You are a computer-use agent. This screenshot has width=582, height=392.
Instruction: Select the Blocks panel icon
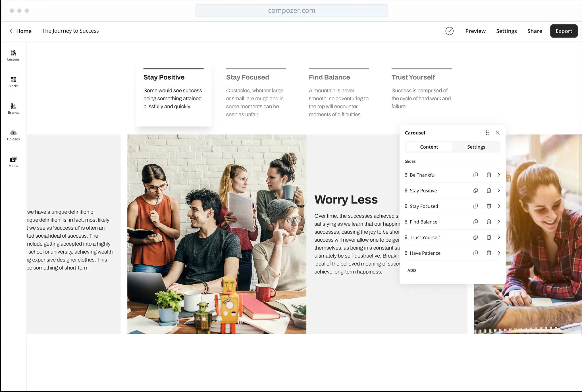point(13,82)
